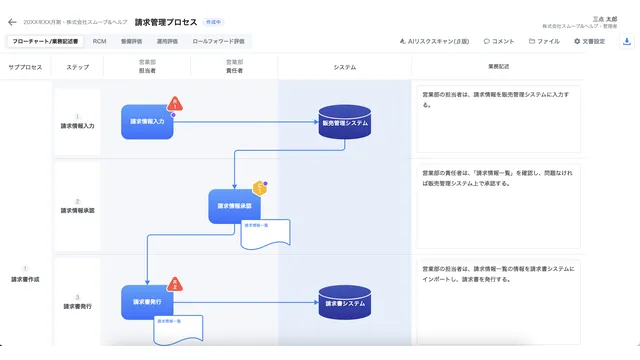
Task: Switch to the ロールフォワード評価 tab
Action: (x=218, y=41)
